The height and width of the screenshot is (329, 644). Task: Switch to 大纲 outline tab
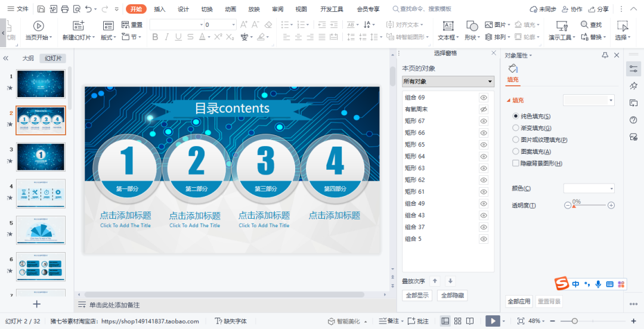pyautogui.click(x=28, y=58)
